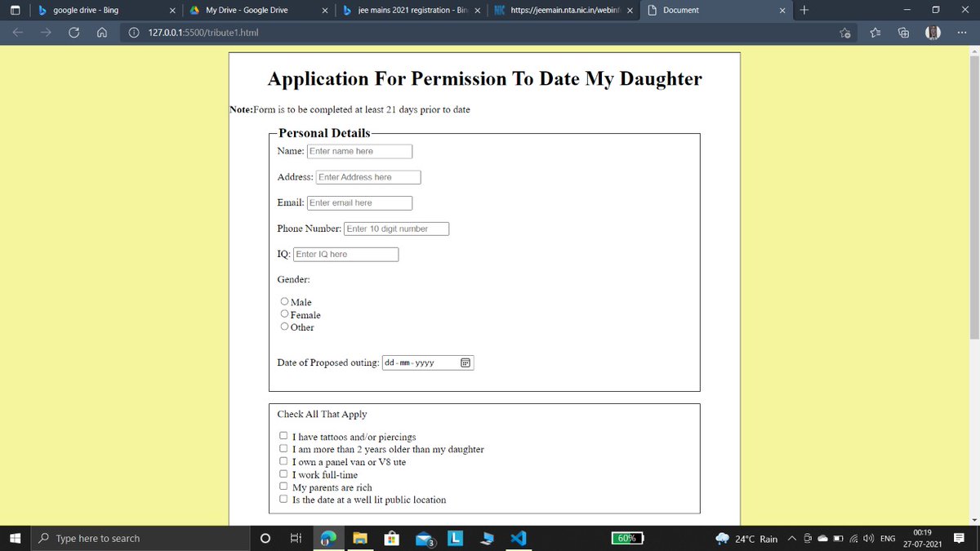This screenshot has height=551, width=980.
Task: Click the 'Personal Details' legend text
Action: coord(324,133)
